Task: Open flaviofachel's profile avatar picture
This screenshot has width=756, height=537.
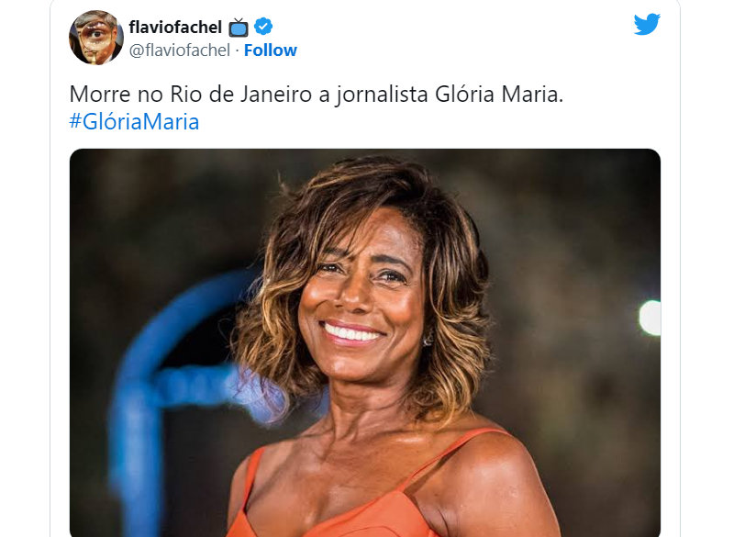Action: click(x=96, y=37)
